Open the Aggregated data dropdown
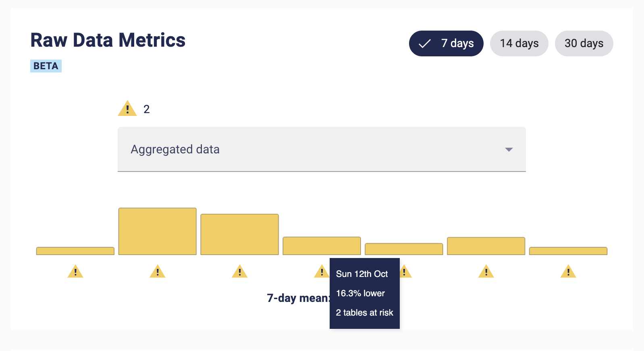The width and height of the screenshot is (644, 351). click(x=322, y=149)
